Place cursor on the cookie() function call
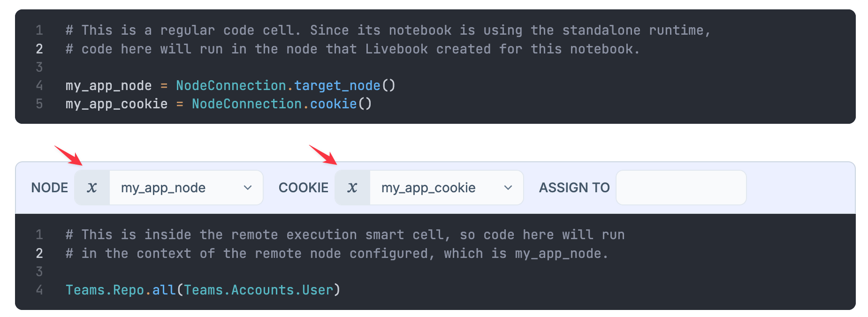Screen dimensions: 868x317 click(x=333, y=104)
